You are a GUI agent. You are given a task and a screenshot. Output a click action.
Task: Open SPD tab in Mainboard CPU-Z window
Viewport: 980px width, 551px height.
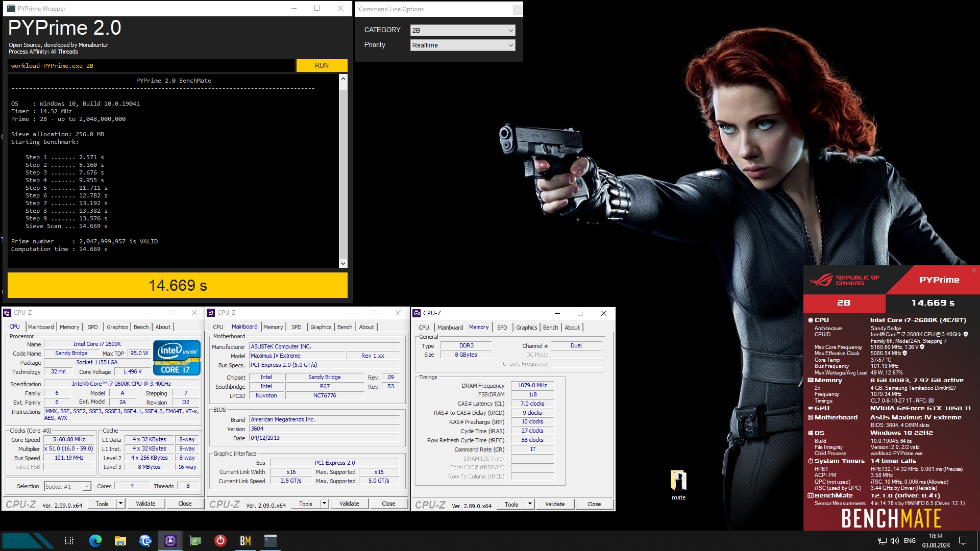(x=297, y=327)
